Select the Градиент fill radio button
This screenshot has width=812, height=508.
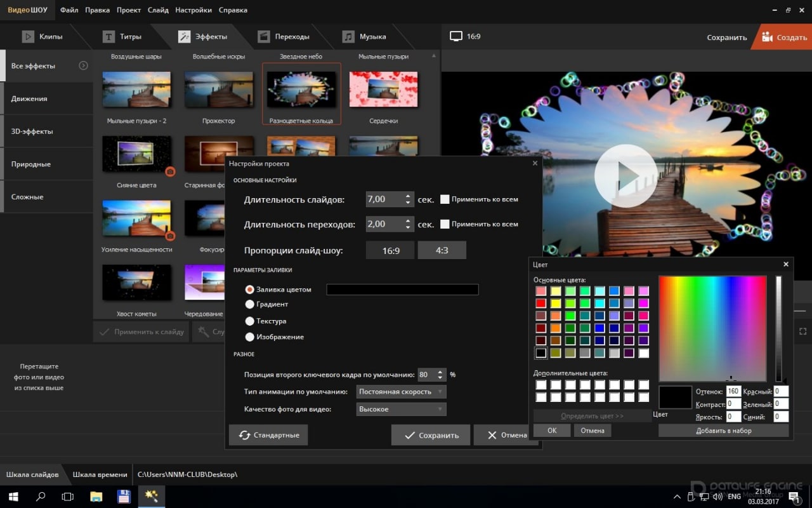coord(250,305)
